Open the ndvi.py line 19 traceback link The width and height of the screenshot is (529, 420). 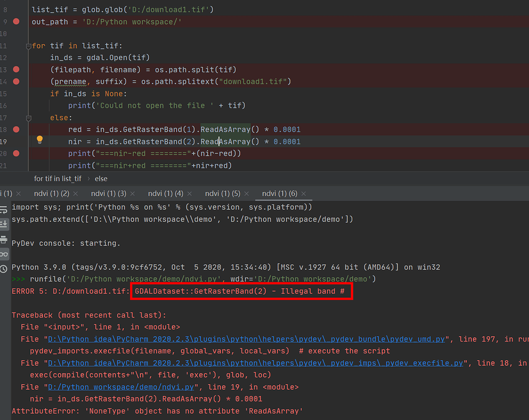click(121, 387)
